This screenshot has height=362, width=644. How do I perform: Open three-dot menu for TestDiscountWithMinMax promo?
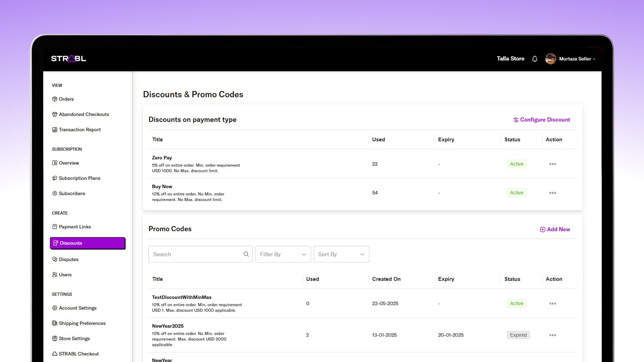(552, 303)
